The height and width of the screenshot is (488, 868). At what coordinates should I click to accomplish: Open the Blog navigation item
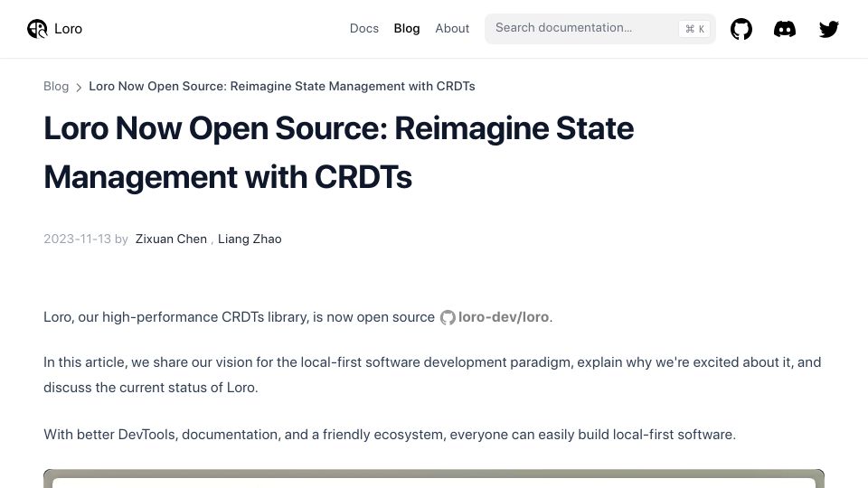point(406,28)
